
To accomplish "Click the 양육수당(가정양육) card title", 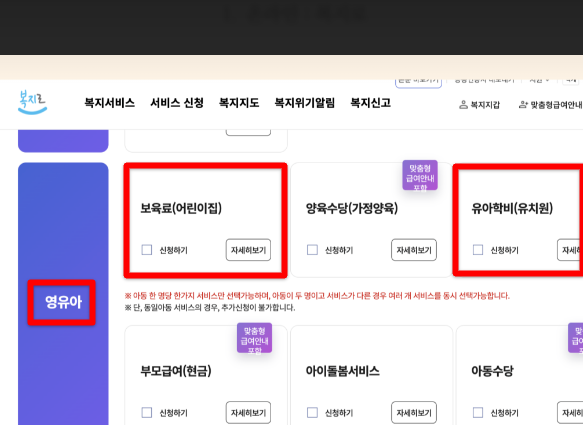I will [352, 208].
